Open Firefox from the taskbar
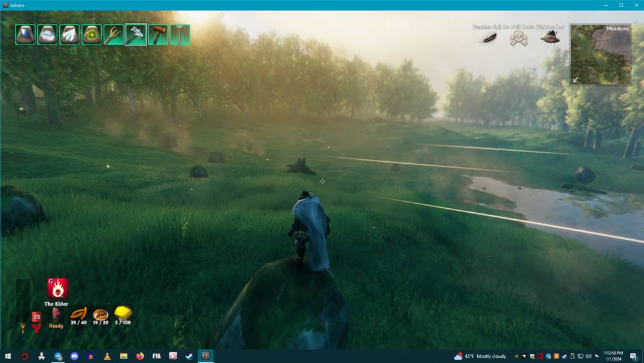The height and width of the screenshot is (363, 644). (140, 356)
